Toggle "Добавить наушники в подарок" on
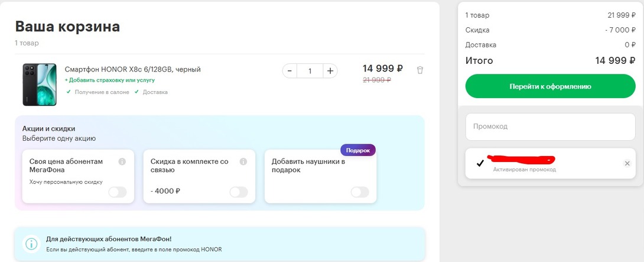 pyautogui.click(x=359, y=192)
